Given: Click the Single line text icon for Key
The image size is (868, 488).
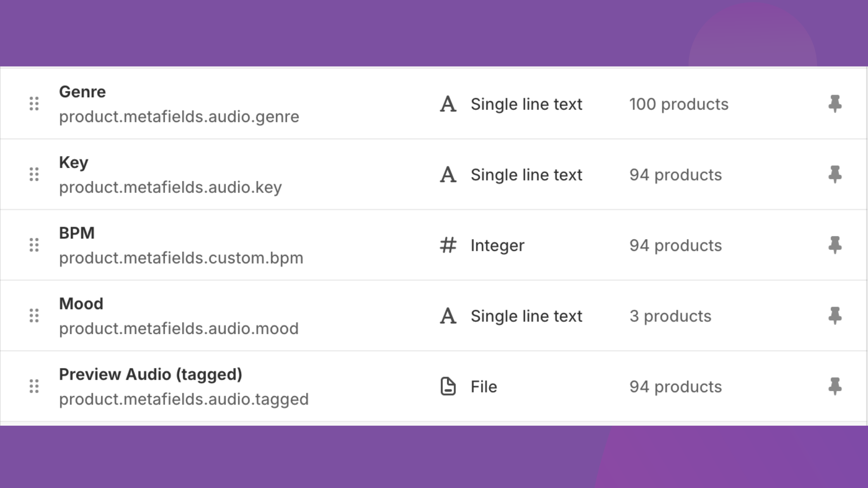Looking at the screenshot, I should click(448, 175).
